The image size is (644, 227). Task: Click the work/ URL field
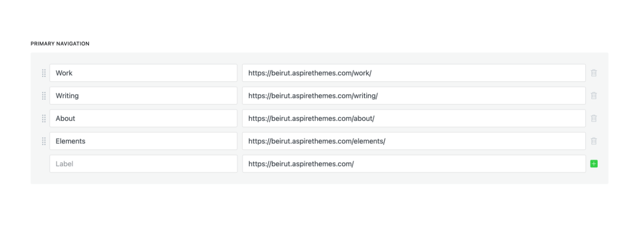point(414,73)
